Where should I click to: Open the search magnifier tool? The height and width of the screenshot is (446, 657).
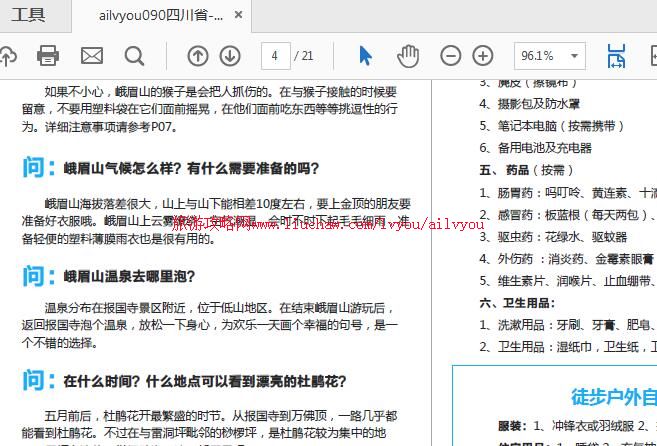pos(134,56)
